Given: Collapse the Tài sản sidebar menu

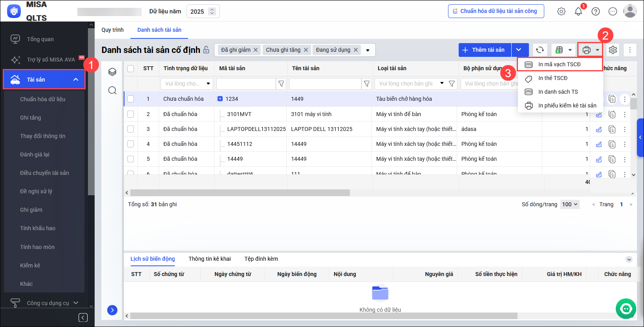Looking at the screenshot, I should point(76,80).
